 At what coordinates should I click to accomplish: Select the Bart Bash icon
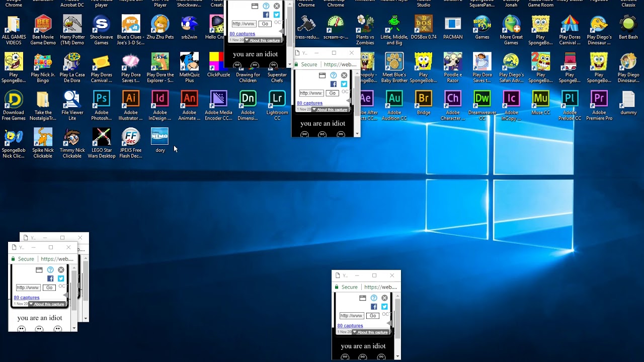point(628,28)
